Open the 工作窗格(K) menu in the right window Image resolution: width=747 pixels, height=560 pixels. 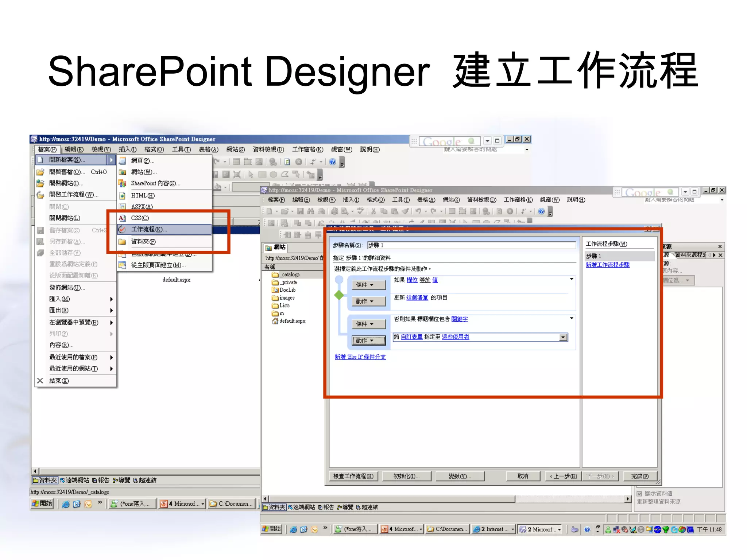518,200
